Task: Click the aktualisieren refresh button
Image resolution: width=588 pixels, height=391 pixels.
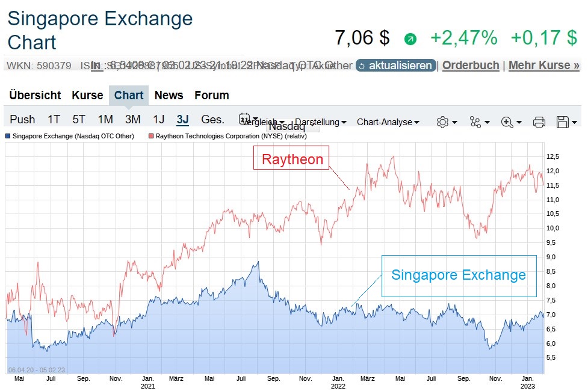Action: [395, 65]
